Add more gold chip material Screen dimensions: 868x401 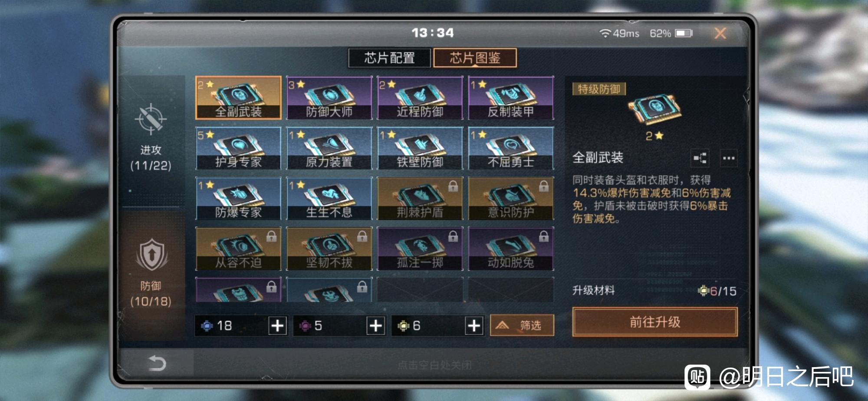pos(474,325)
